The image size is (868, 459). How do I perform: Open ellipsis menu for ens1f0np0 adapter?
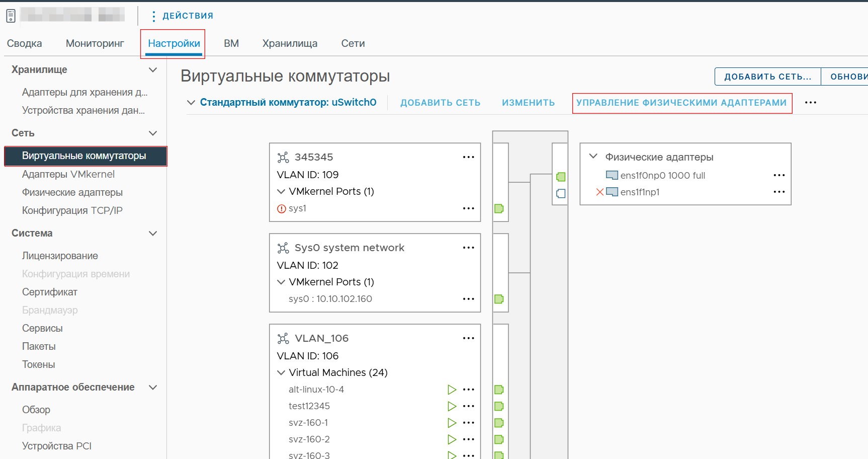click(x=779, y=175)
